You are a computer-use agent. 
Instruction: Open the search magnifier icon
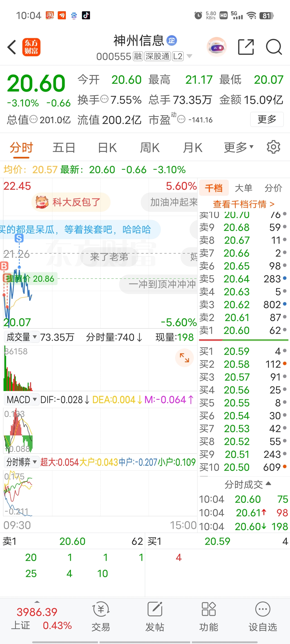(274, 47)
